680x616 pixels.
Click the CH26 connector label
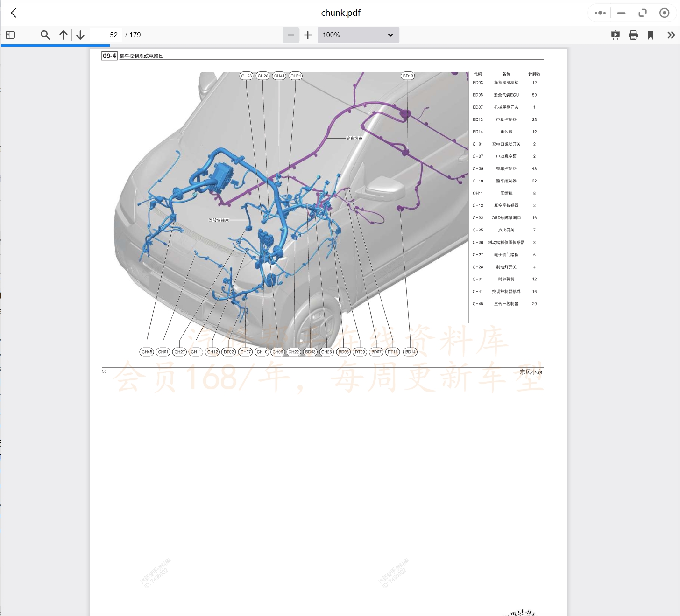point(247,76)
